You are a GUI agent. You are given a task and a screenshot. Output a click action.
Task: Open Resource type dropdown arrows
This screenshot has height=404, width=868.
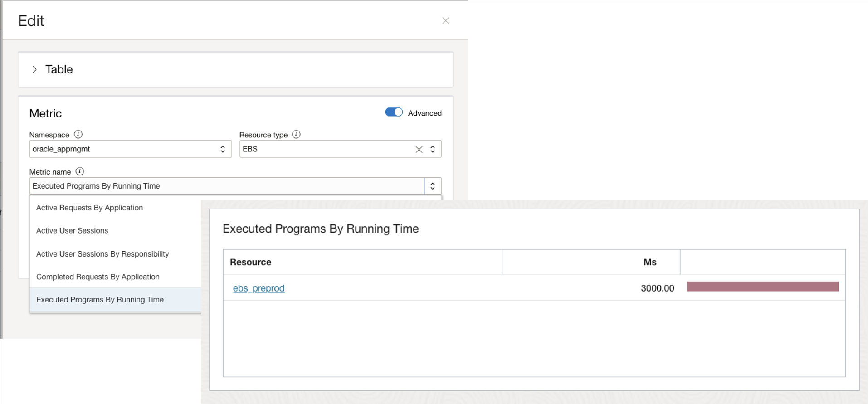tap(433, 149)
